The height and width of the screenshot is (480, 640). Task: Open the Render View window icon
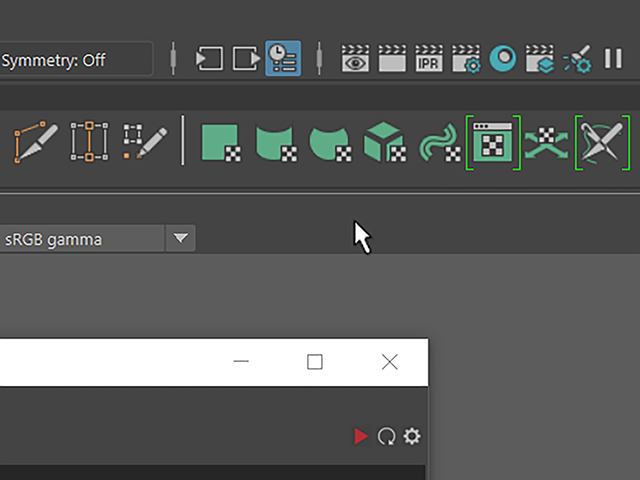355,58
